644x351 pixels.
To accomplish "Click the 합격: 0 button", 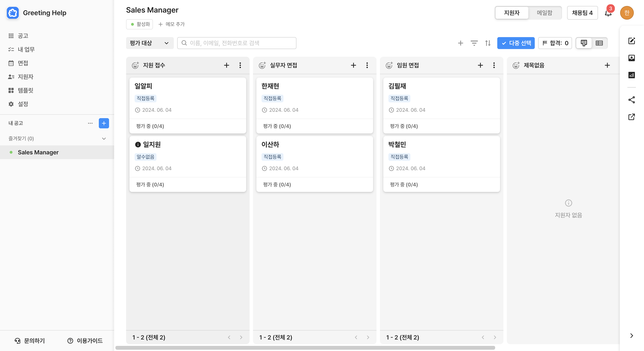I will pyautogui.click(x=555, y=43).
